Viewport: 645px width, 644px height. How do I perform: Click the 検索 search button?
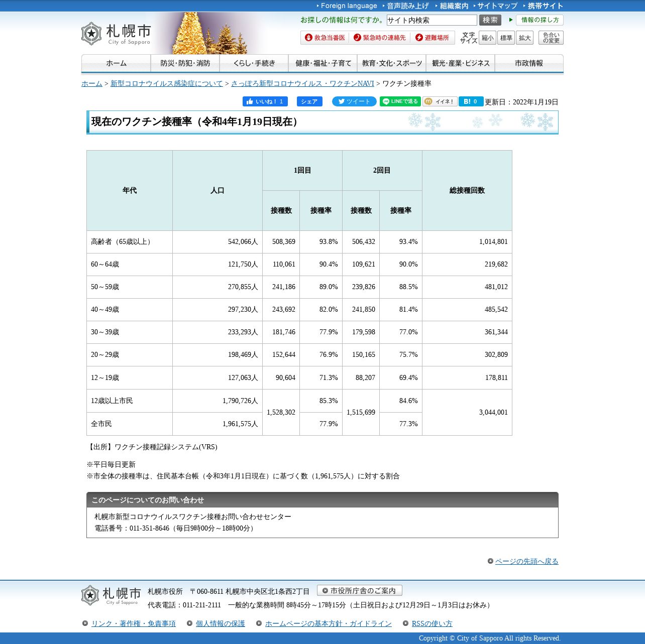point(490,20)
